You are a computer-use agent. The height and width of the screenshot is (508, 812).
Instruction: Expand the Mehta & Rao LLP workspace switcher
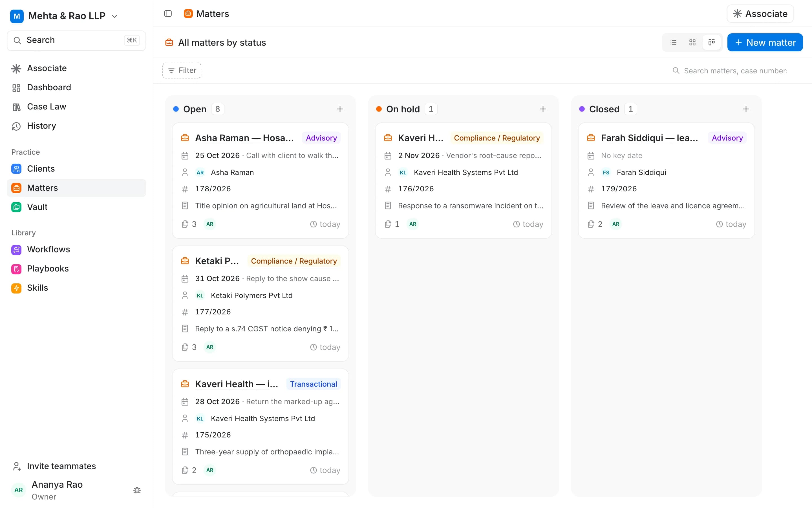pos(64,16)
